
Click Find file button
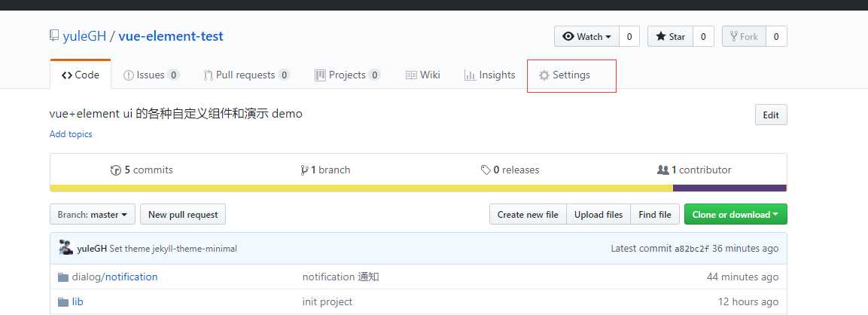click(655, 215)
